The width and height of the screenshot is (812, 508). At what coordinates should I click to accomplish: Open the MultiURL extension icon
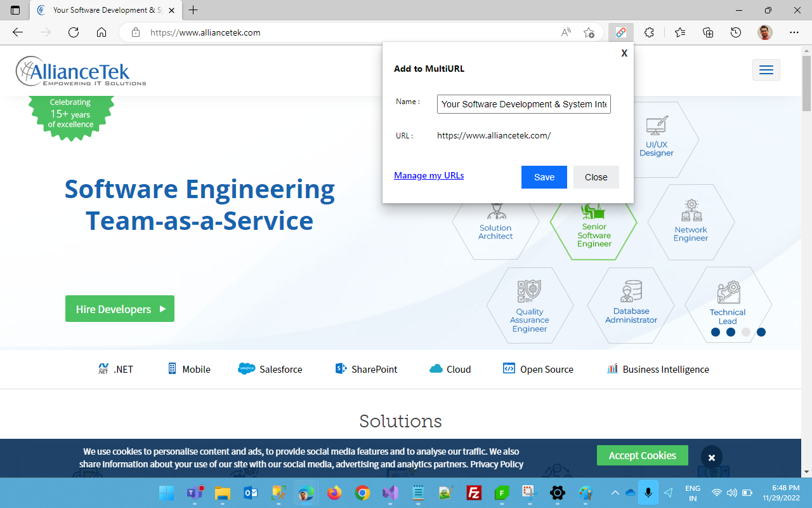coord(620,32)
